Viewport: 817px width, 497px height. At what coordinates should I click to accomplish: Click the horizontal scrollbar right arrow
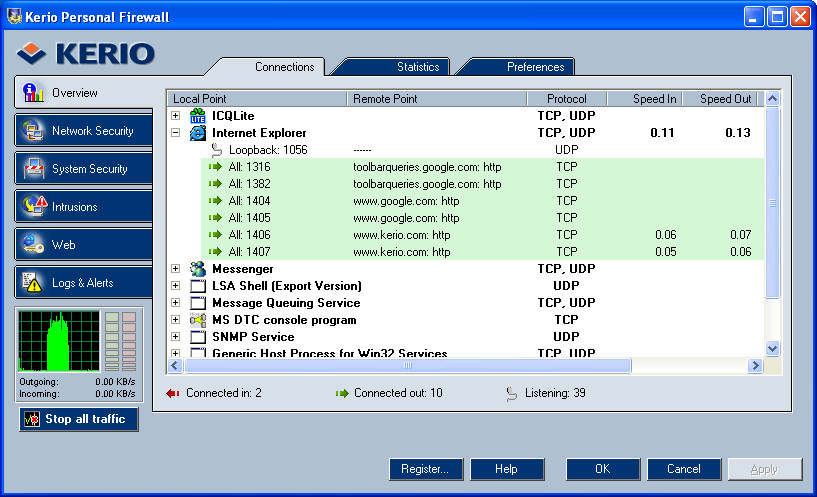tap(755, 366)
